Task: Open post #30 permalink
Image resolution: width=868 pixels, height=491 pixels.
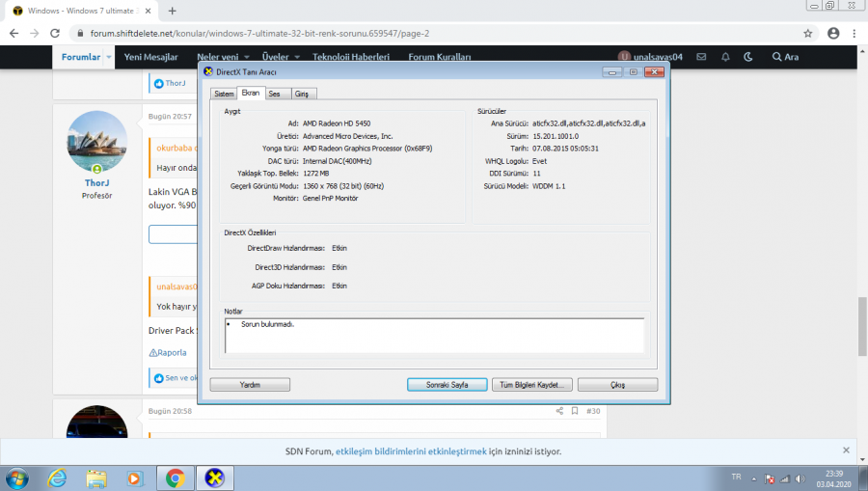Action: (593, 411)
